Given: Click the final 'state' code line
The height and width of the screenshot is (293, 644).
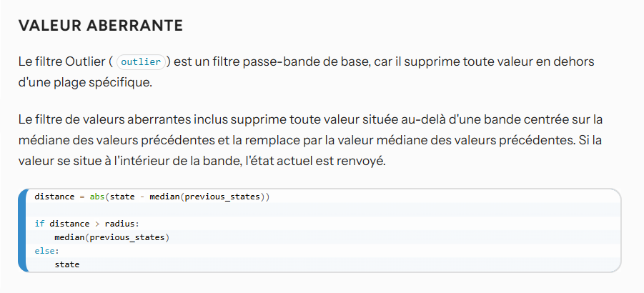Looking at the screenshot, I should [x=67, y=264].
